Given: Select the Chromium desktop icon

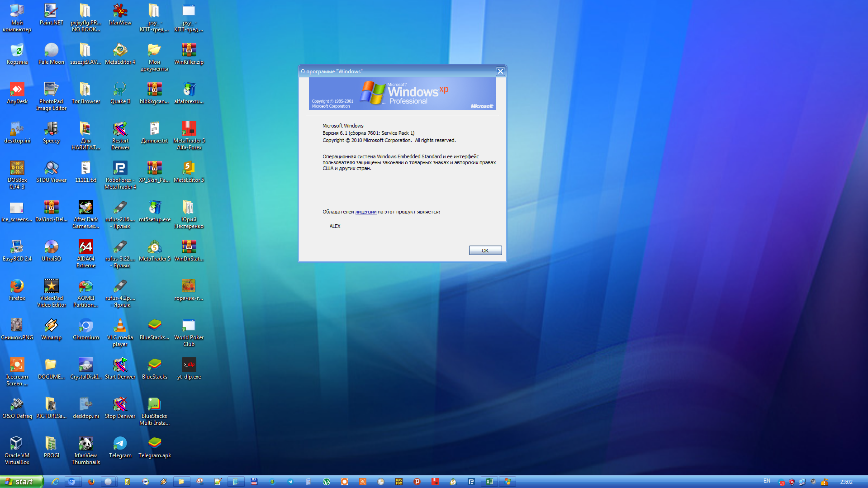Looking at the screenshot, I should (x=85, y=330).
